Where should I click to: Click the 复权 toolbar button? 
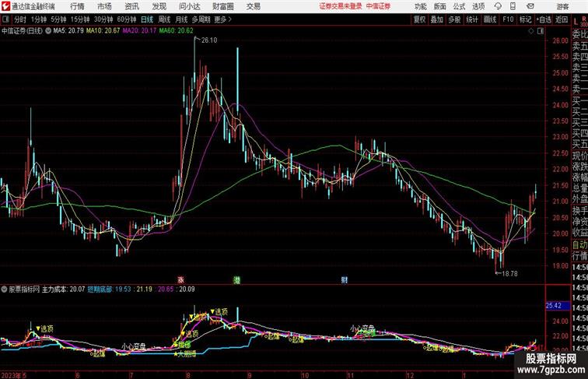(420, 19)
